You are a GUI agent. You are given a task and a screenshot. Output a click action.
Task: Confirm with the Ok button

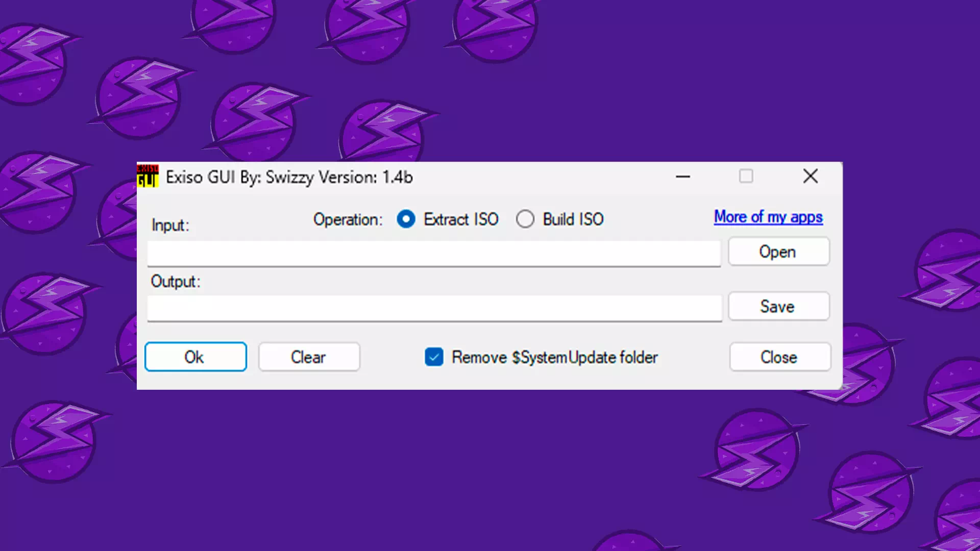(x=195, y=357)
